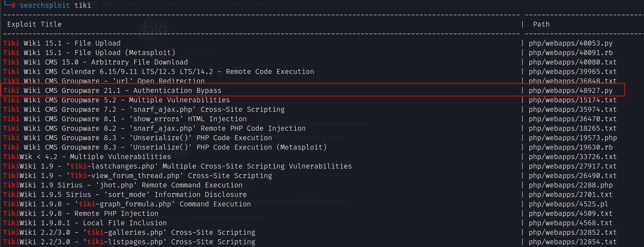
Task: Select the Groupware 5.2 Multiple Vulnerabilities line
Action: 116,100
